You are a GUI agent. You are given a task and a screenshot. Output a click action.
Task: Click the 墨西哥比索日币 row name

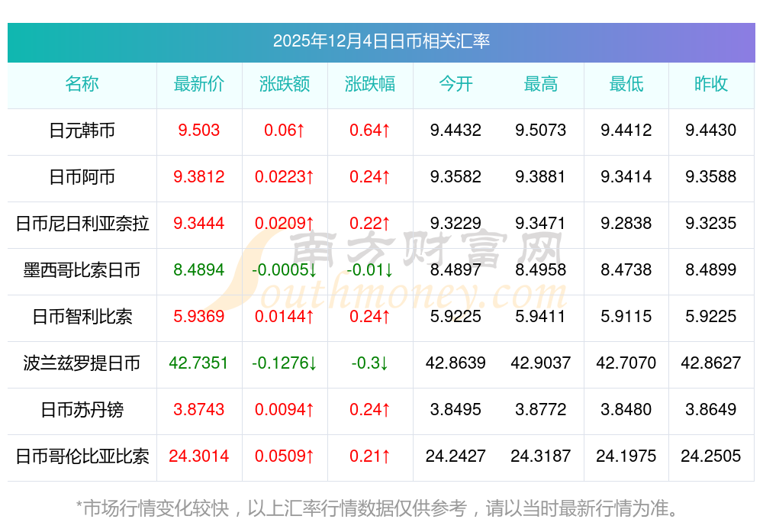coord(82,270)
